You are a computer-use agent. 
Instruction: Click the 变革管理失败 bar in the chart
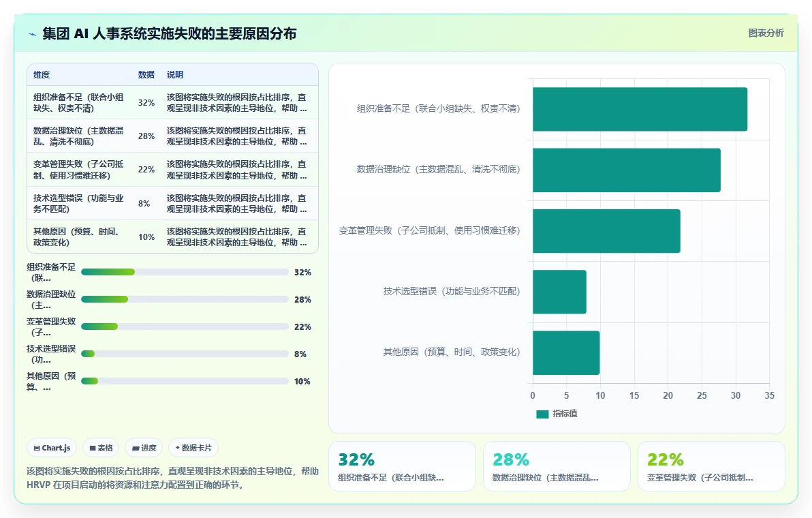(x=606, y=231)
